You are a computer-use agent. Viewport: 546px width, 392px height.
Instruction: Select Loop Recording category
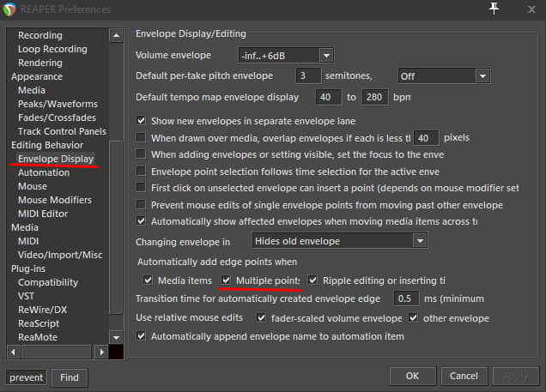52,49
